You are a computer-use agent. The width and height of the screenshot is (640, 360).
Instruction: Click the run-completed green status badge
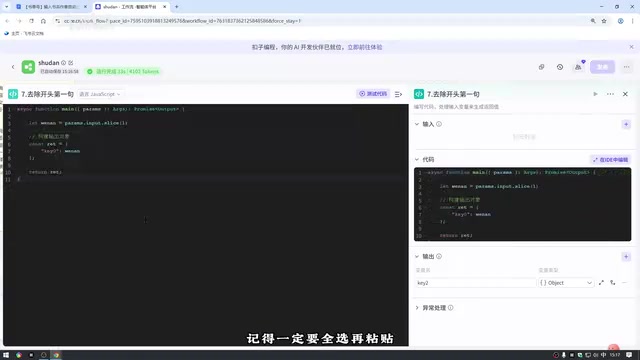[x=123, y=71]
